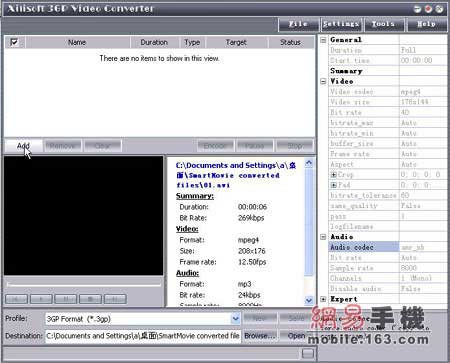Select the bitrate_tolerance property row

coord(388,195)
